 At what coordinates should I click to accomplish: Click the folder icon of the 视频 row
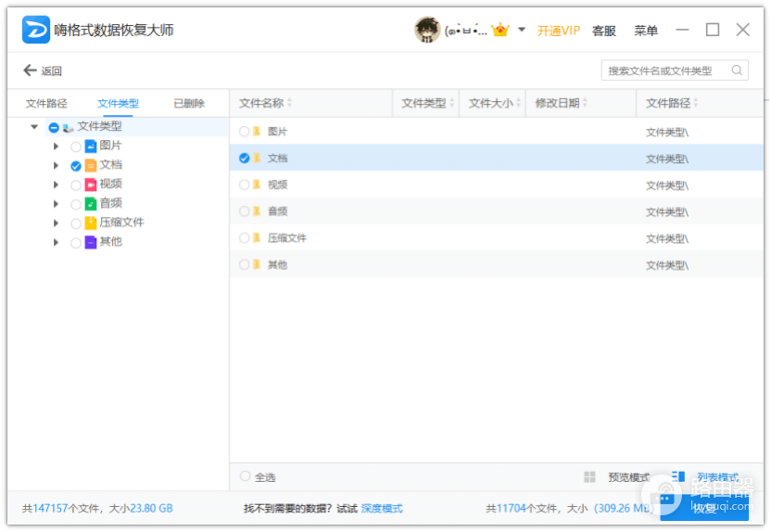[x=257, y=184]
